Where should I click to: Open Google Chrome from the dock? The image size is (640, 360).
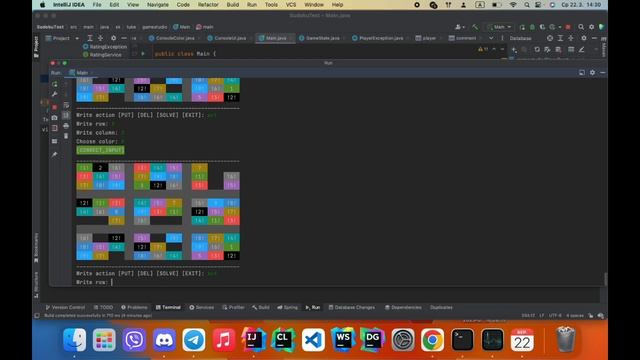(432, 340)
